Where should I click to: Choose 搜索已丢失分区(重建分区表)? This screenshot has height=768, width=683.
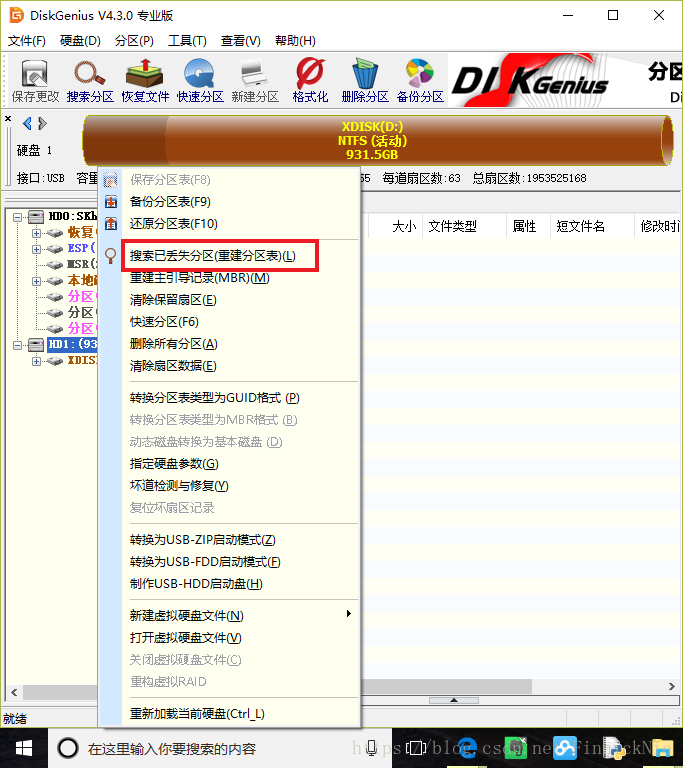pyautogui.click(x=213, y=256)
